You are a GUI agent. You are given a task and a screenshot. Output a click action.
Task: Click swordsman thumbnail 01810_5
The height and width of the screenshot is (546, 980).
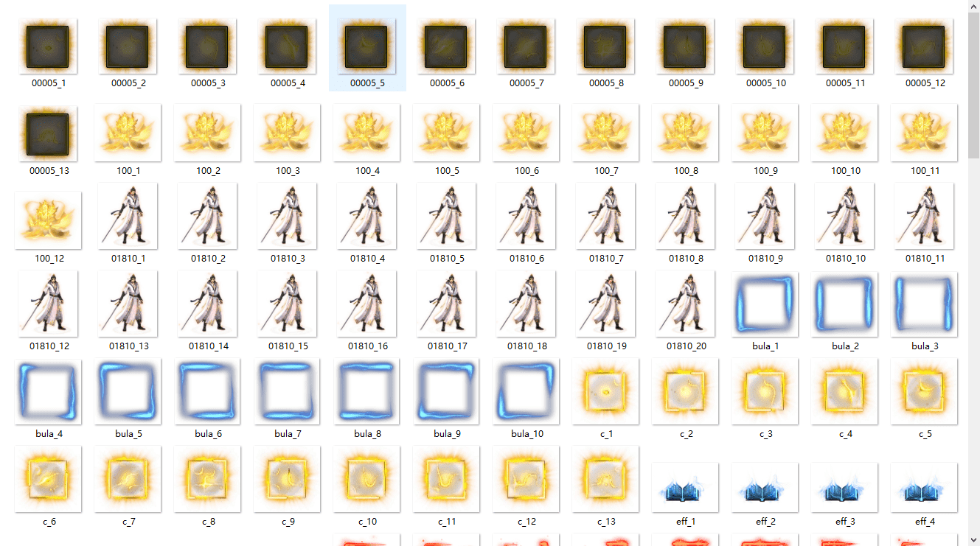446,216
